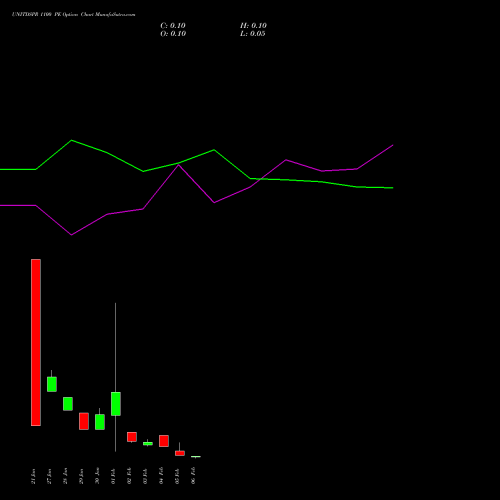Click the '04 Feb' date axis label
This screenshot has width=500, height=500.
(161, 476)
